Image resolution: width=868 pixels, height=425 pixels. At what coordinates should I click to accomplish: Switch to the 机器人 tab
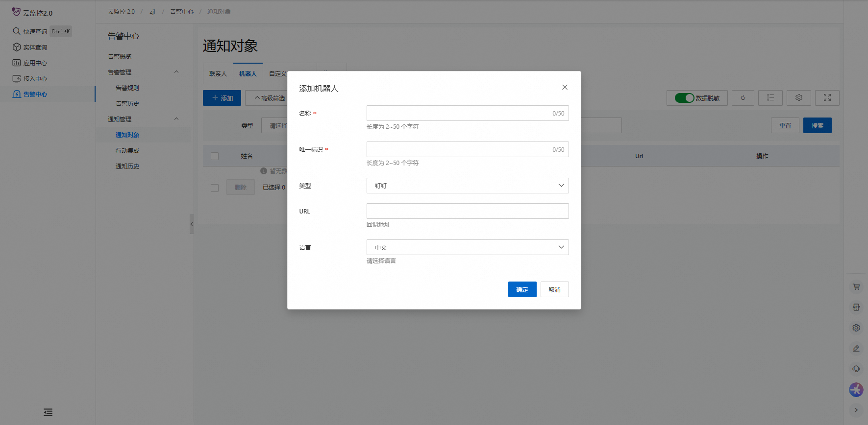pyautogui.click(x=248, y=74)
